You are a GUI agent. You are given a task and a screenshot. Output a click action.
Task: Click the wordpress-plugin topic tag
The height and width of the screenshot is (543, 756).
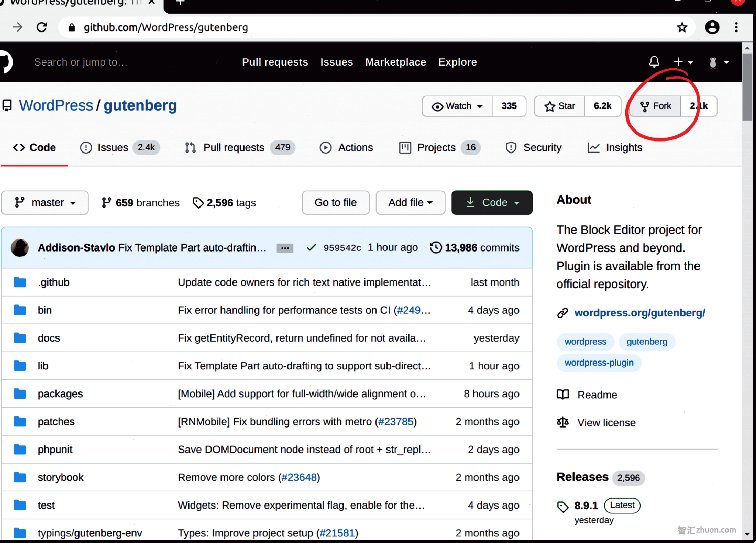[x=599, y=363]
